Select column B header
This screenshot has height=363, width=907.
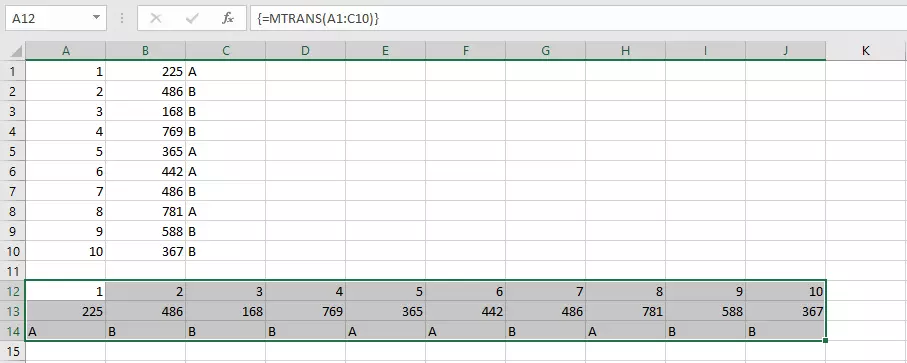pos(146,51)
